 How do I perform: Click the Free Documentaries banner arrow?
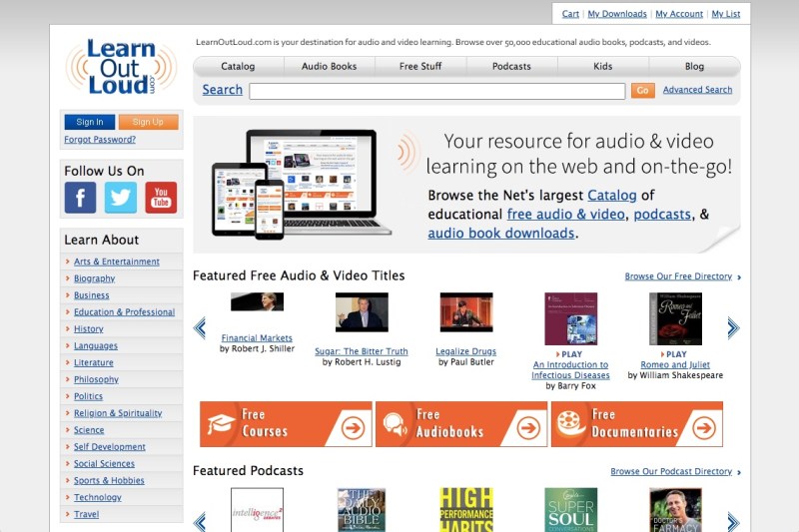click(704, 427)
